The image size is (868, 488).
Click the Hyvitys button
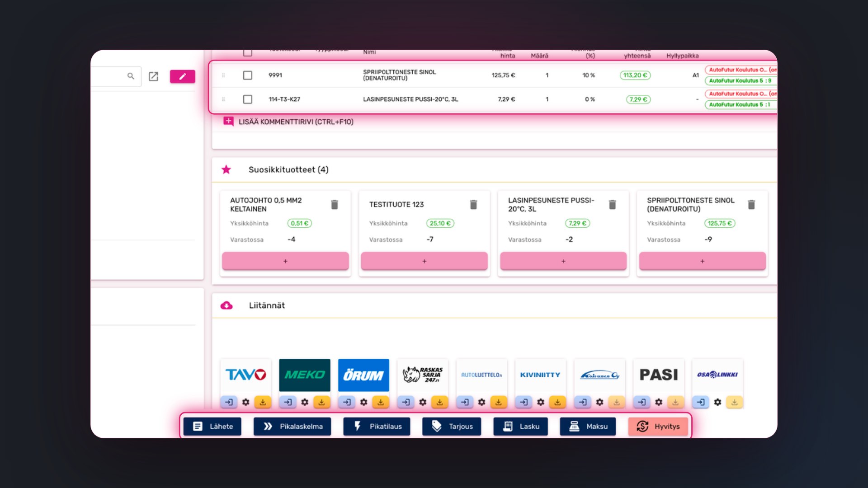point(658,427)
